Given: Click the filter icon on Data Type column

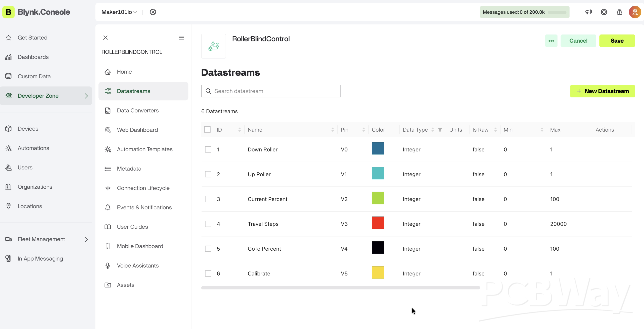Looking at the screenshot, I should (x=440, y=129).
